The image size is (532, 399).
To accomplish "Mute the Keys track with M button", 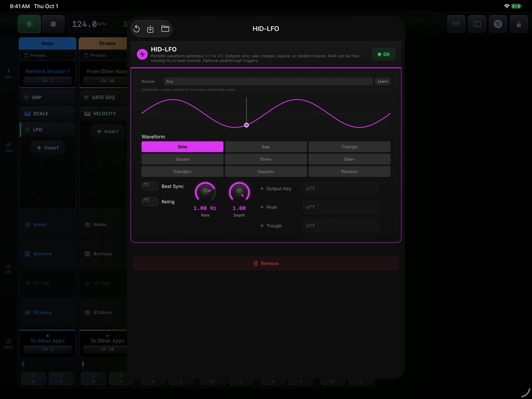I will [33, 379].
